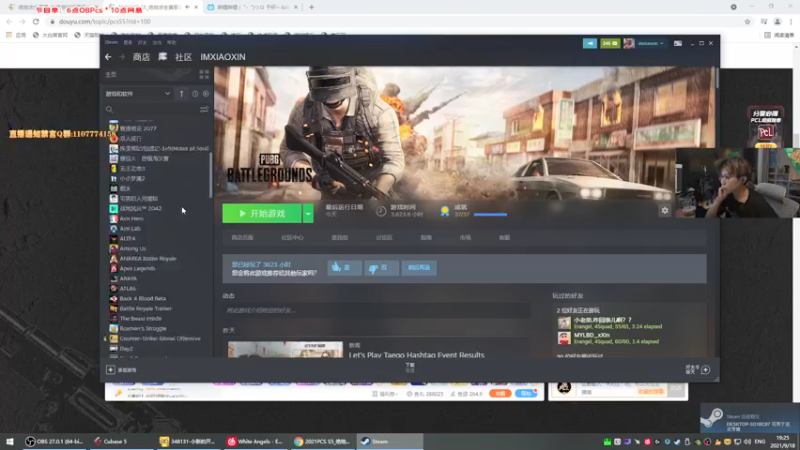Click the add game plus icon

click(110, 370)
